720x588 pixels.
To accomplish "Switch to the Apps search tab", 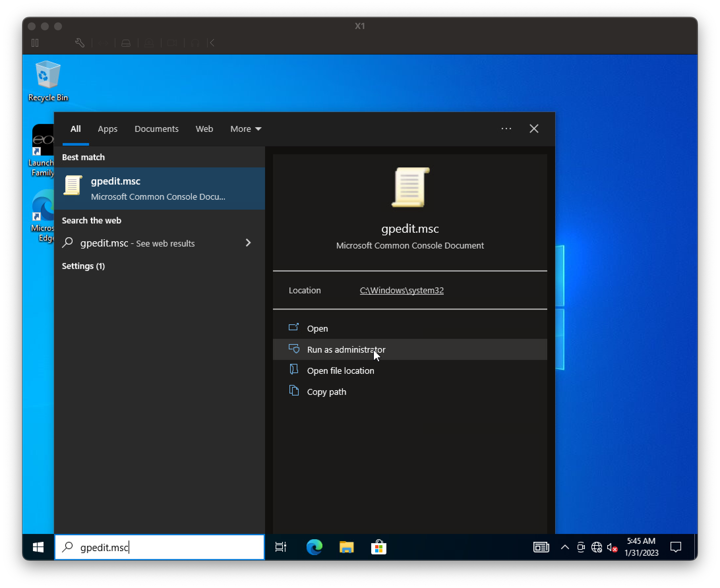I will 107,129.
